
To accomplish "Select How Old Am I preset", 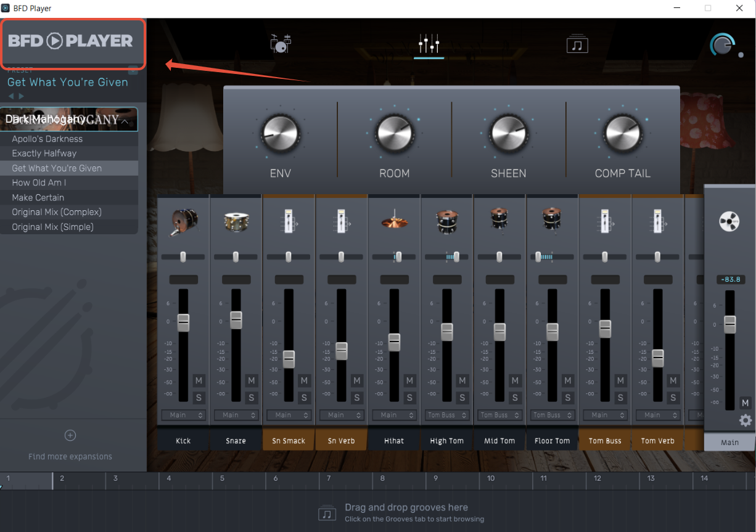I will tap(69, 182).
